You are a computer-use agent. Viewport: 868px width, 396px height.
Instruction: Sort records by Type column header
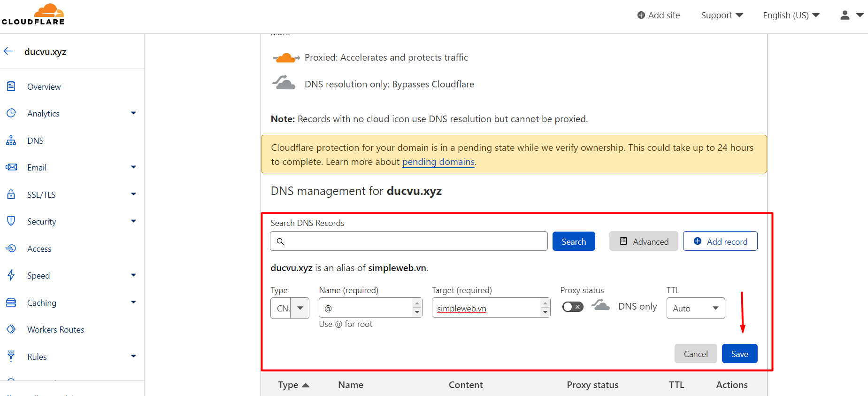(x=293, y=385)
